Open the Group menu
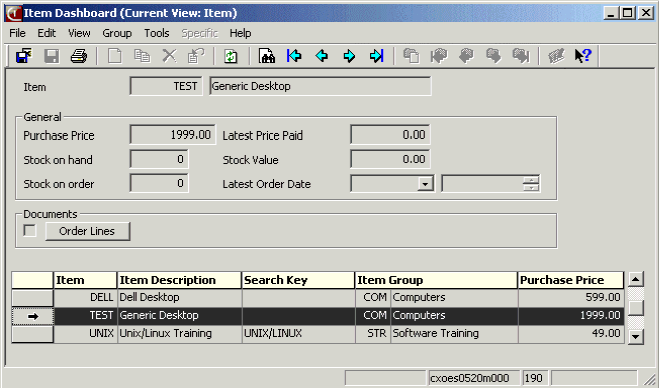Image resolution: width=659 pixels, height=388 pixels. 117,33
